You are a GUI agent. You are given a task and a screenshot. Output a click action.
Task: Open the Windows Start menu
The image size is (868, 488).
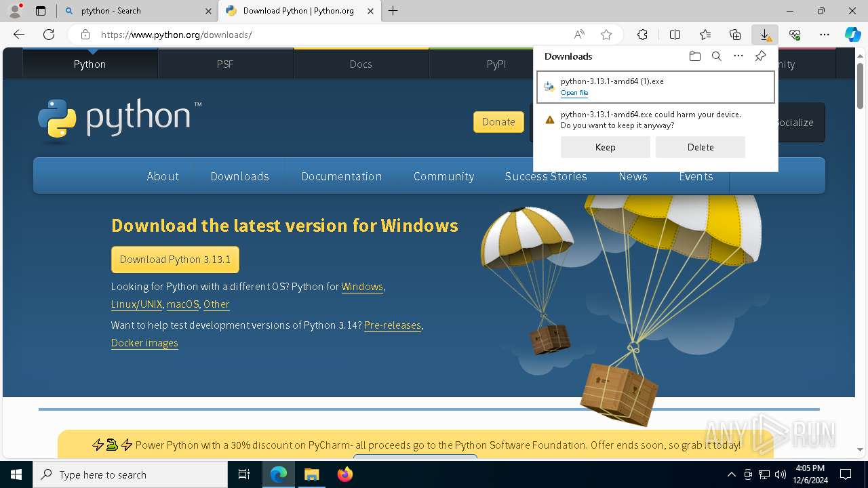tap(16, 474)
